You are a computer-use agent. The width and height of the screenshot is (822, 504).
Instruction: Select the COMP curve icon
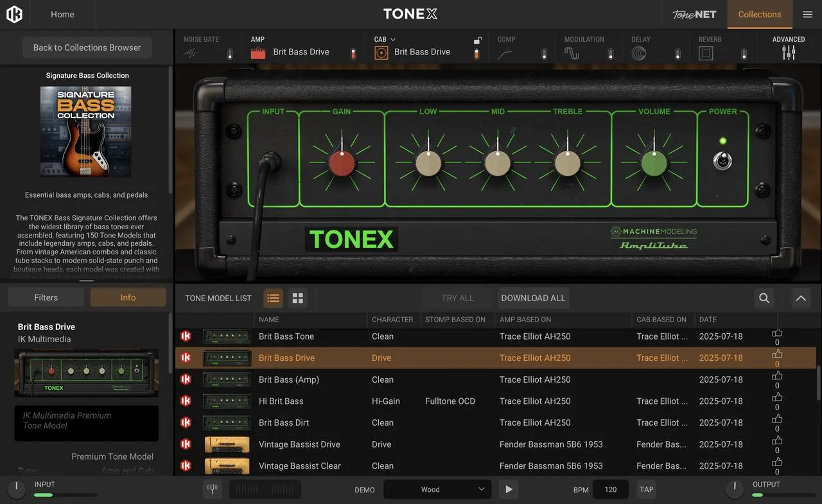click(x=505, y=54)
